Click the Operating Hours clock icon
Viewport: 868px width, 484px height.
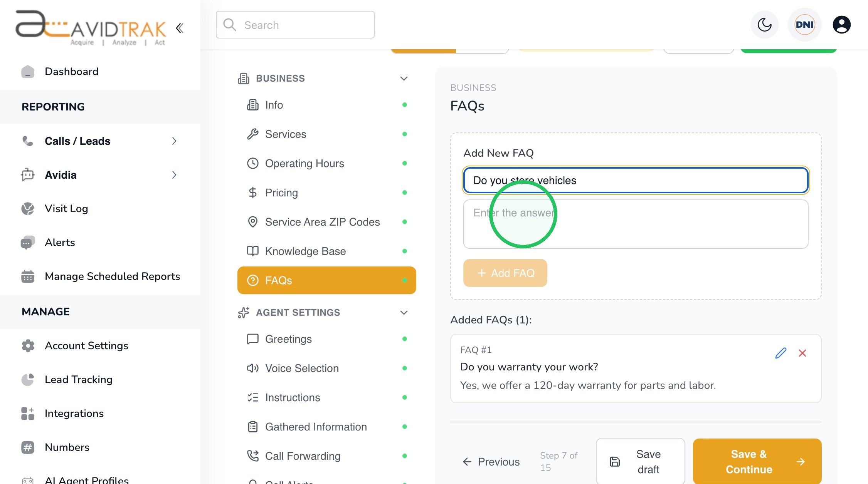pyautogui.click(x=252, y=163)
